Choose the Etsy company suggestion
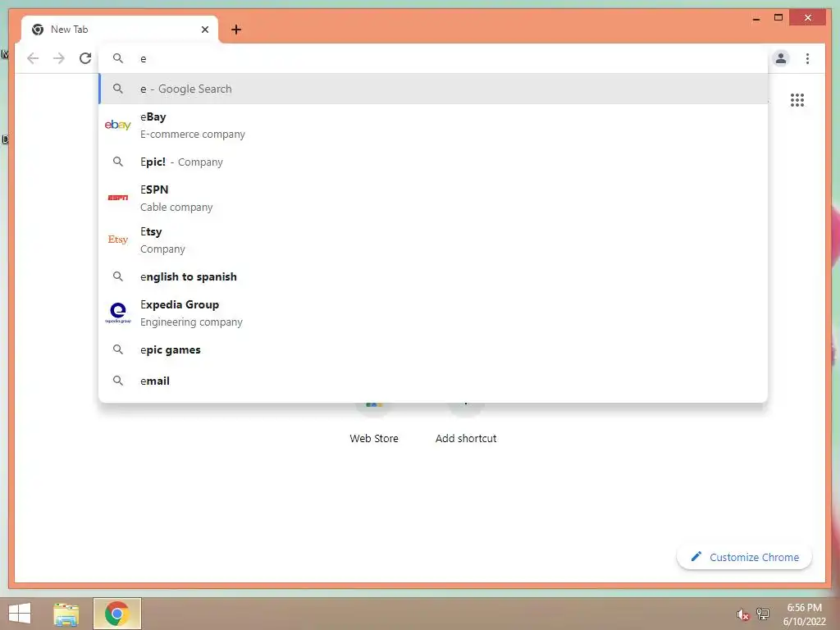 (x=433, y=240)
